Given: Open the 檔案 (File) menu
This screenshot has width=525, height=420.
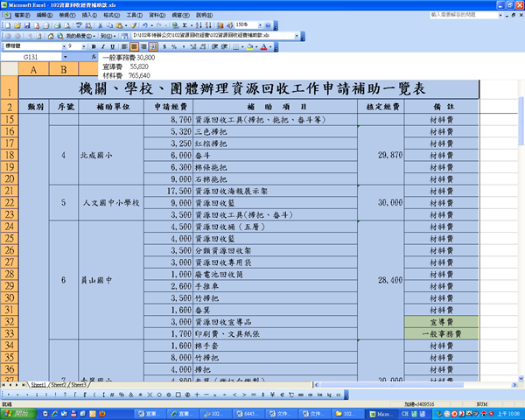Looking at the screenshot, I should (23, 16).
